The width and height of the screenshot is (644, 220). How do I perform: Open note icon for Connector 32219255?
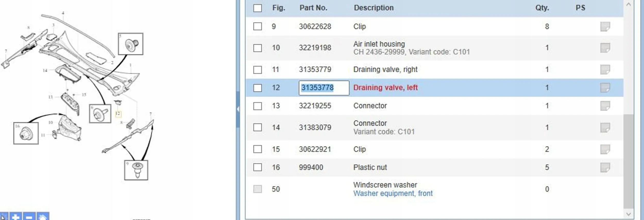click(605, 106)
